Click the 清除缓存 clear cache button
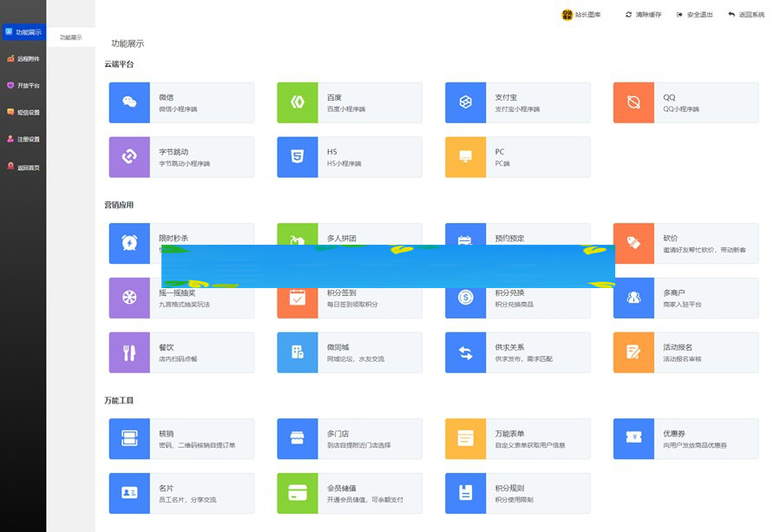781x532 pixels. [642, 15]
